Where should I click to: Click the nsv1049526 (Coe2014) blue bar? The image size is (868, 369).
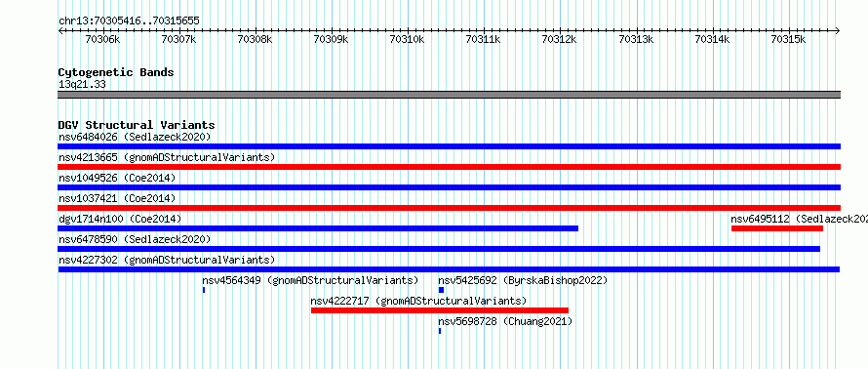(x=449, y=187)
